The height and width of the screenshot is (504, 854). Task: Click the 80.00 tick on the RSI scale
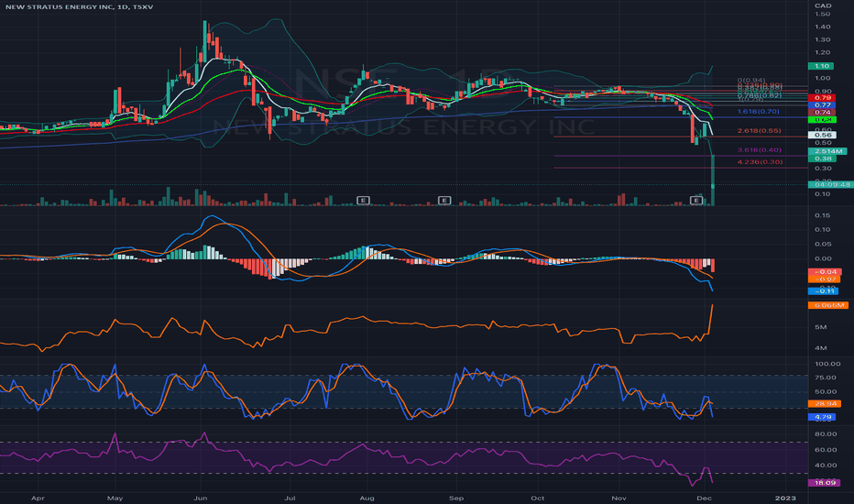tap(826, 434)
